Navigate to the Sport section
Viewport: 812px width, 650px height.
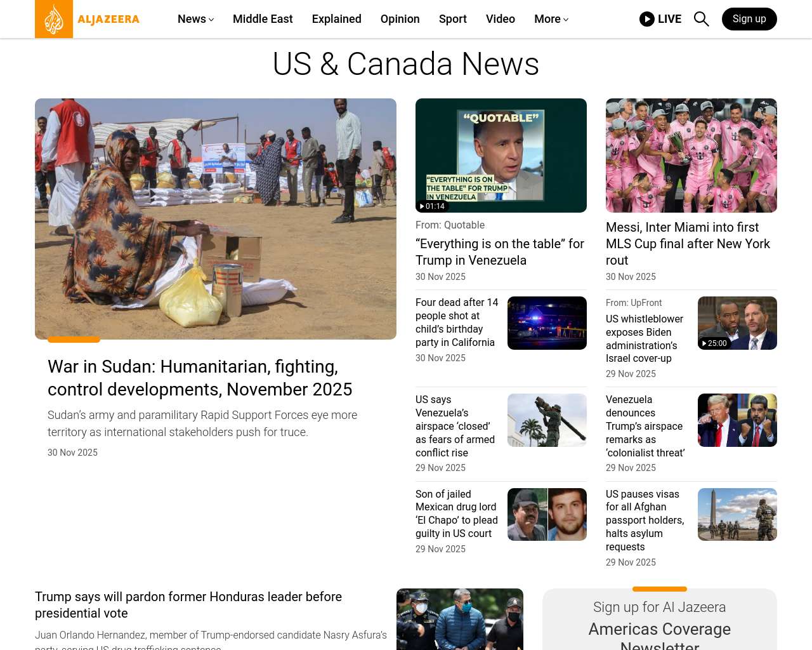pyautogui.click(x=453, y=19)
